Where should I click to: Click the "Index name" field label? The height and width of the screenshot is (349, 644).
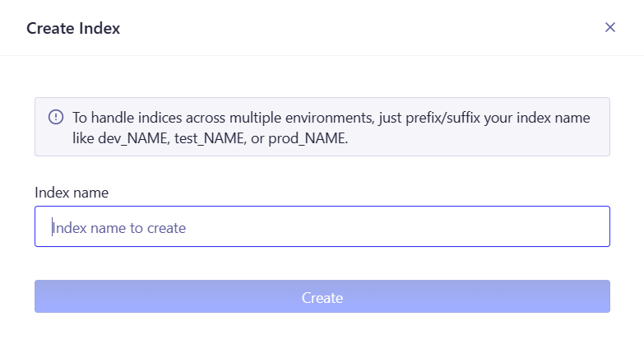[x=72, y=193]
